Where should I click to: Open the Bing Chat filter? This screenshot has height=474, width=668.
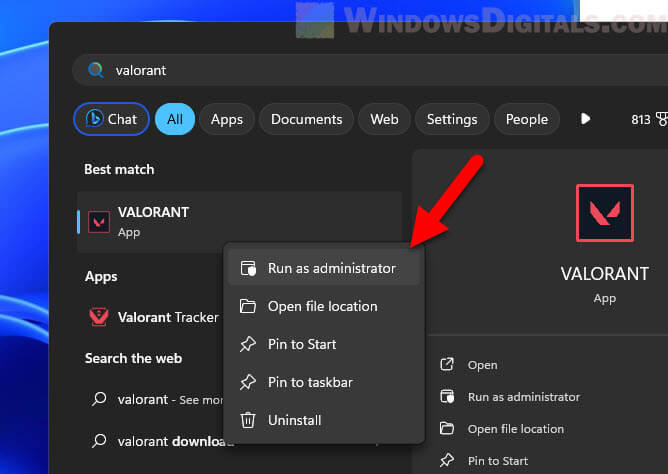tap(112, 119)
